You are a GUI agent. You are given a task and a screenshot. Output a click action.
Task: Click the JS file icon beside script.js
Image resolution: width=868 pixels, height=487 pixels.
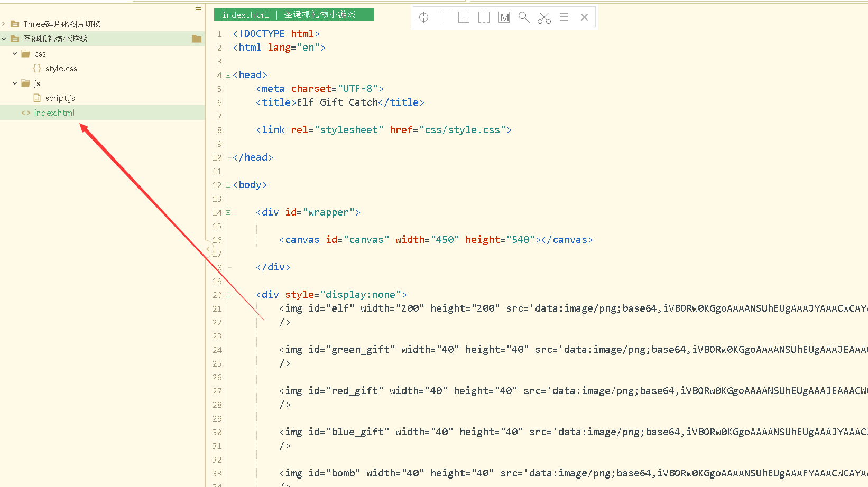coord(37,98)
